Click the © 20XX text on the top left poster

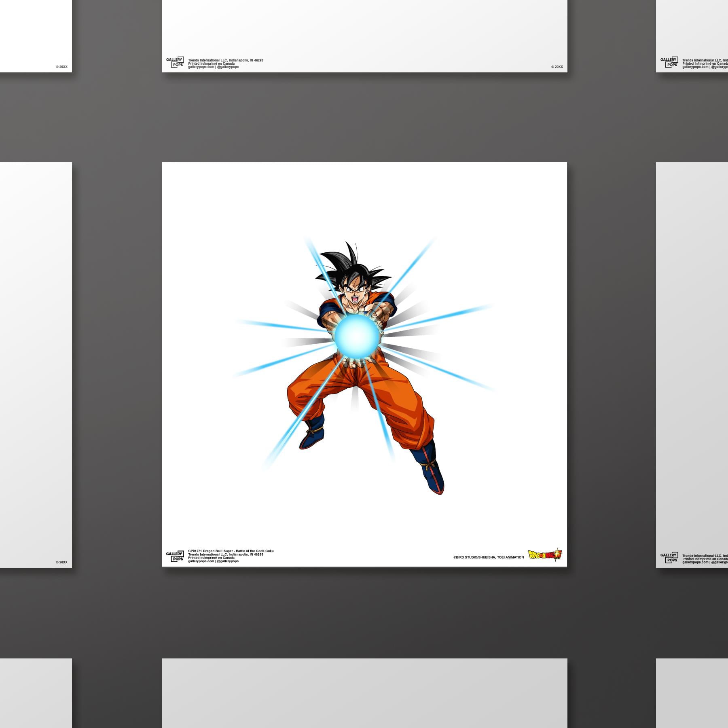61,67
